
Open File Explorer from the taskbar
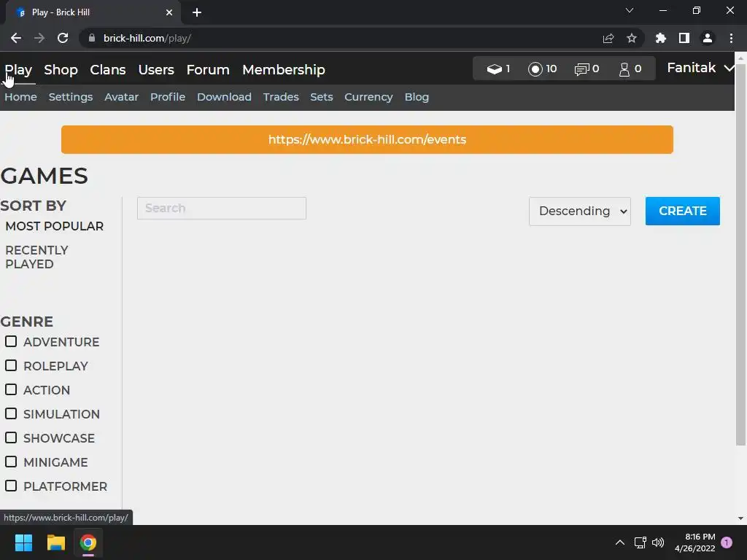(55, 542)
